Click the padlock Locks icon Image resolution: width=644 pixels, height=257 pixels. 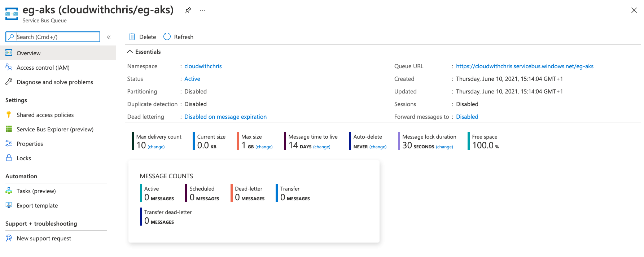coord(9,158)
